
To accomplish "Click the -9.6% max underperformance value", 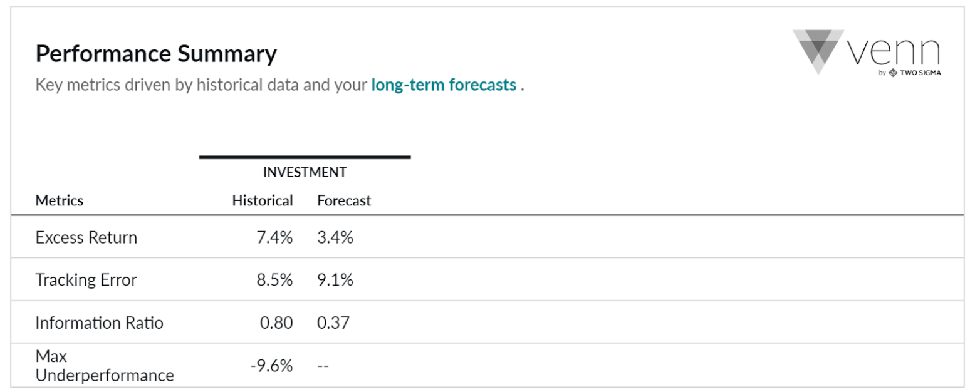I will [272, 366].
